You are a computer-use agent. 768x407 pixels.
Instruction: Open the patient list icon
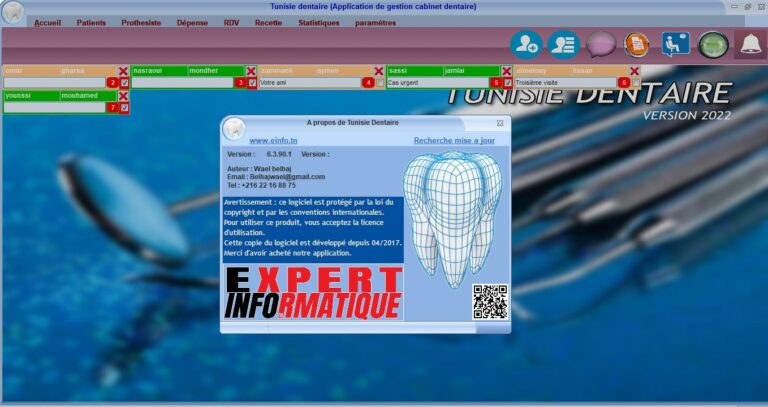click(x=563, y=45)
